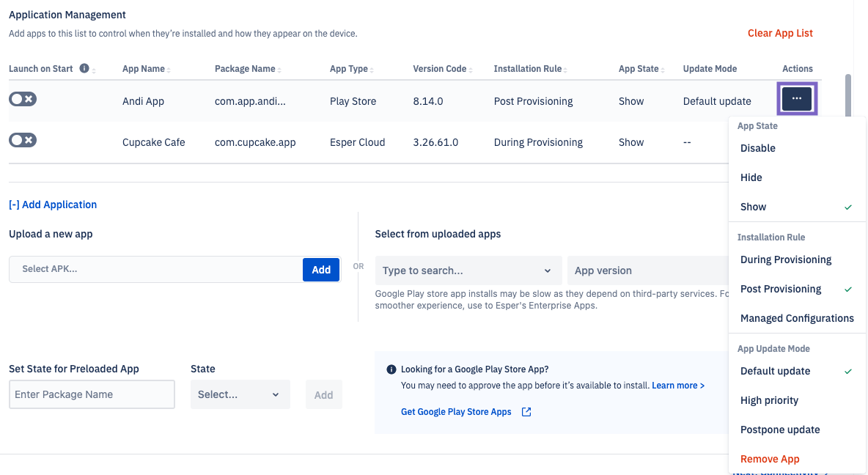The width and height of the screenshot is (868, 475).
Task: Click the info icon beside the Google Play Store App notice
Action: click(x=391, y=369)
